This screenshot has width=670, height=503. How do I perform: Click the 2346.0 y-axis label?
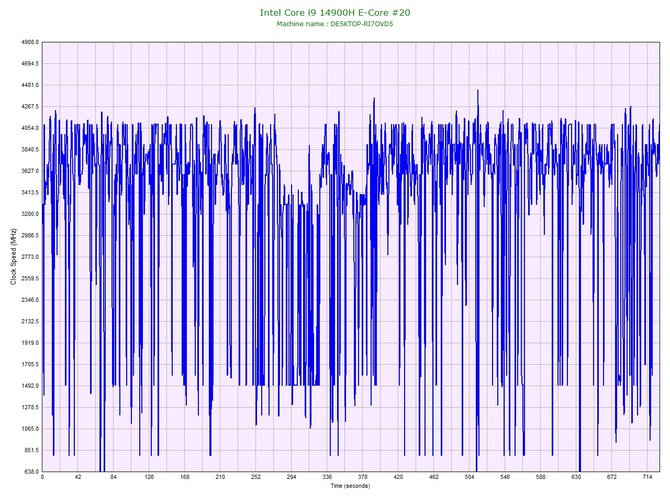pos(30,300)
